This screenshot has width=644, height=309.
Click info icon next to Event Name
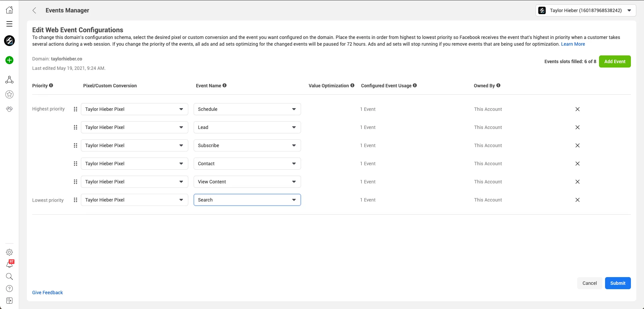(x=225, y=86)
